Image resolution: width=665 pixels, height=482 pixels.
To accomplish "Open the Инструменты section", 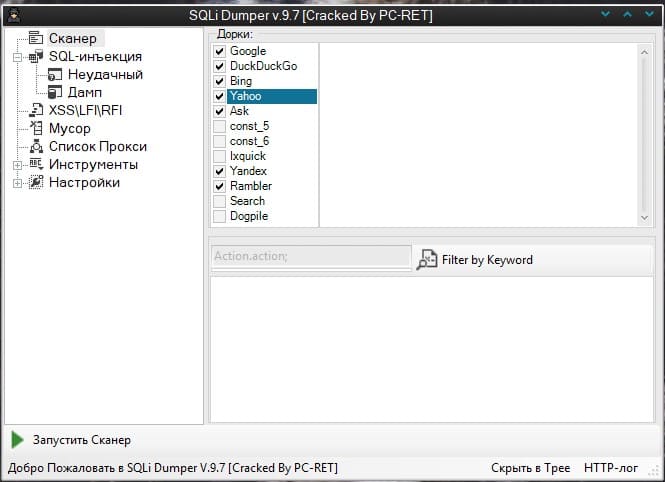I will [93, 164].
